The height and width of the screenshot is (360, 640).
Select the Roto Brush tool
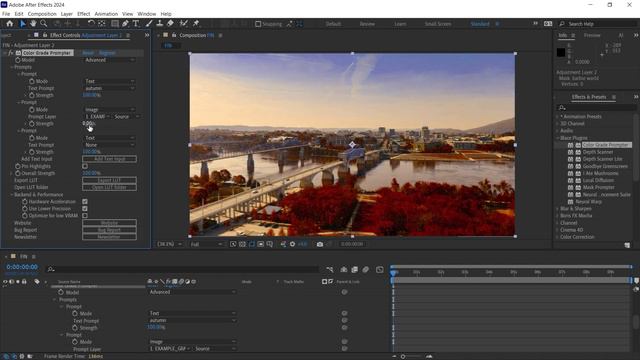coord(184,24)
